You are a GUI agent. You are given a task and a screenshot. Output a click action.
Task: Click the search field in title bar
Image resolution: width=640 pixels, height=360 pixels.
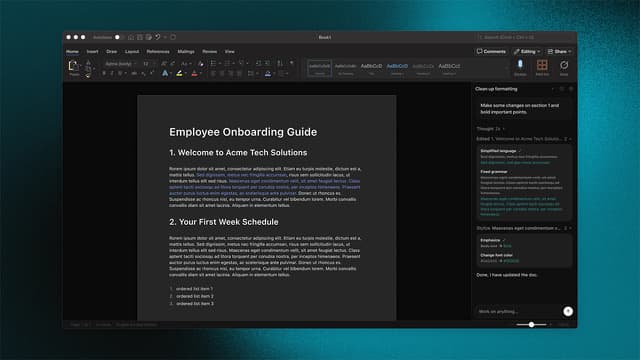coord(525,37)
